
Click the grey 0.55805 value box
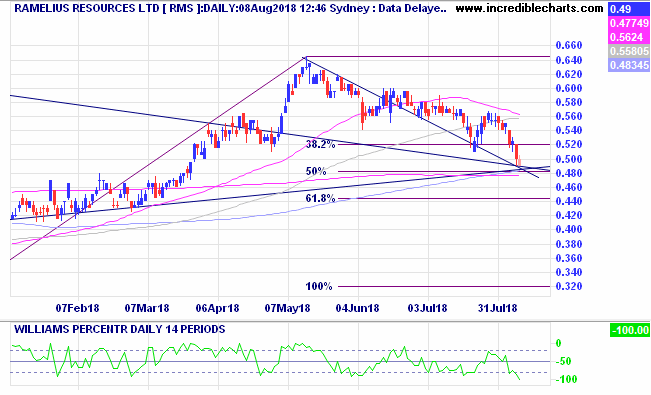pyautogui.click(x=629, y=51)
